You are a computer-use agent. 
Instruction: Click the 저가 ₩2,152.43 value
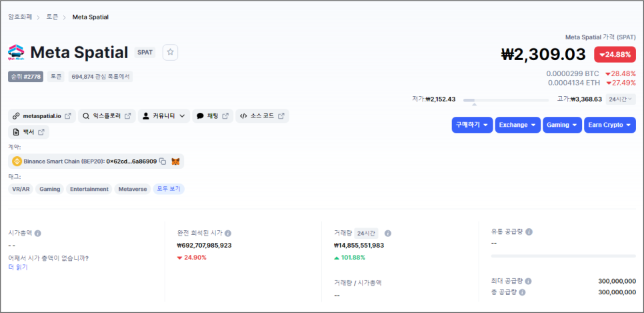[x=440, y=99]
